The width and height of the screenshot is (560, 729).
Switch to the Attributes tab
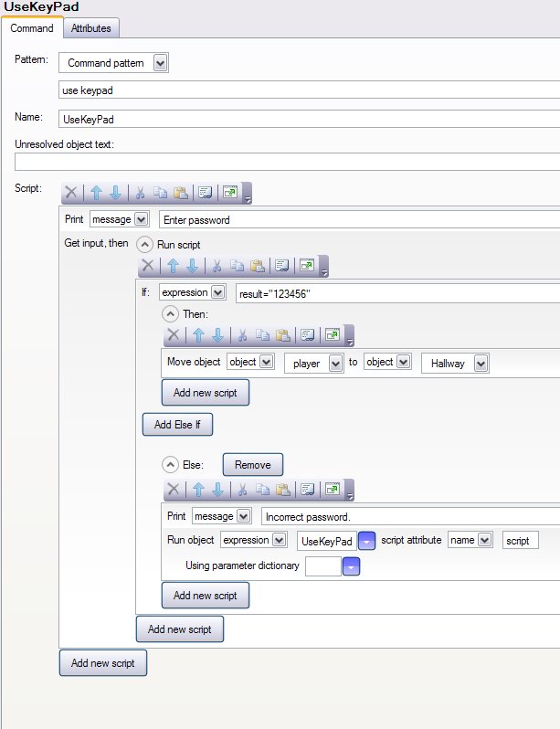click(x=91, y=28)
